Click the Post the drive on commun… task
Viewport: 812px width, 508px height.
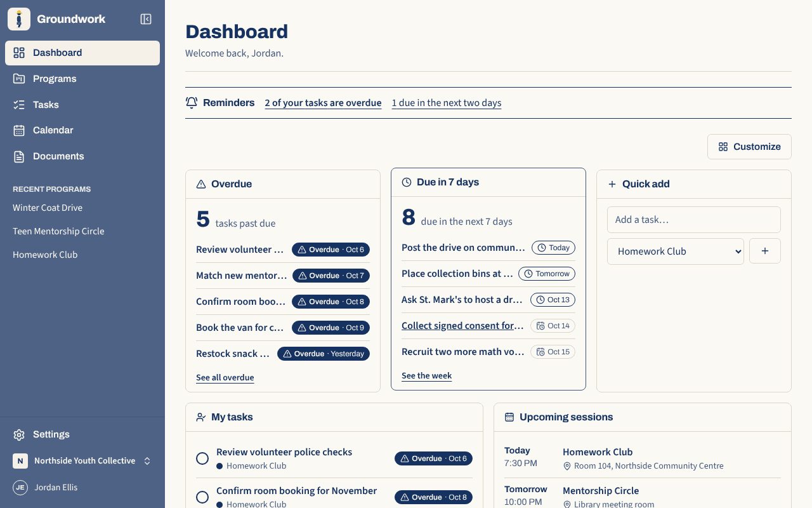[463, 248]
